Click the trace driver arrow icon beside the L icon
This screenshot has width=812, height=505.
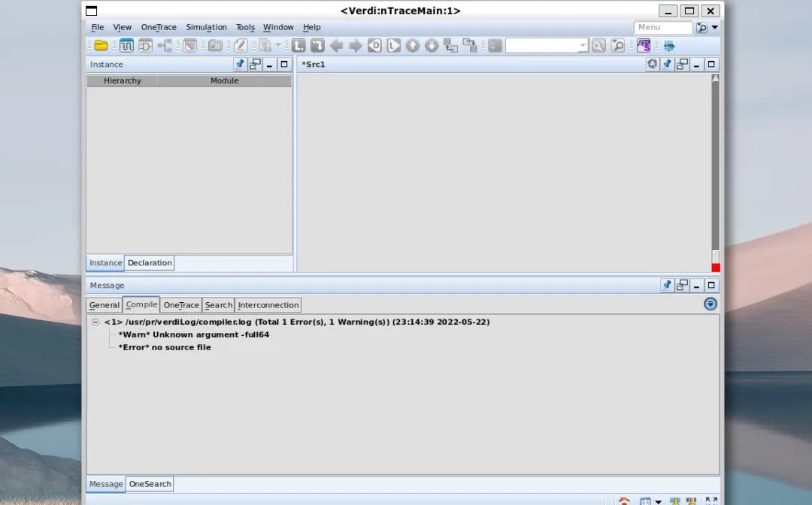317,46
